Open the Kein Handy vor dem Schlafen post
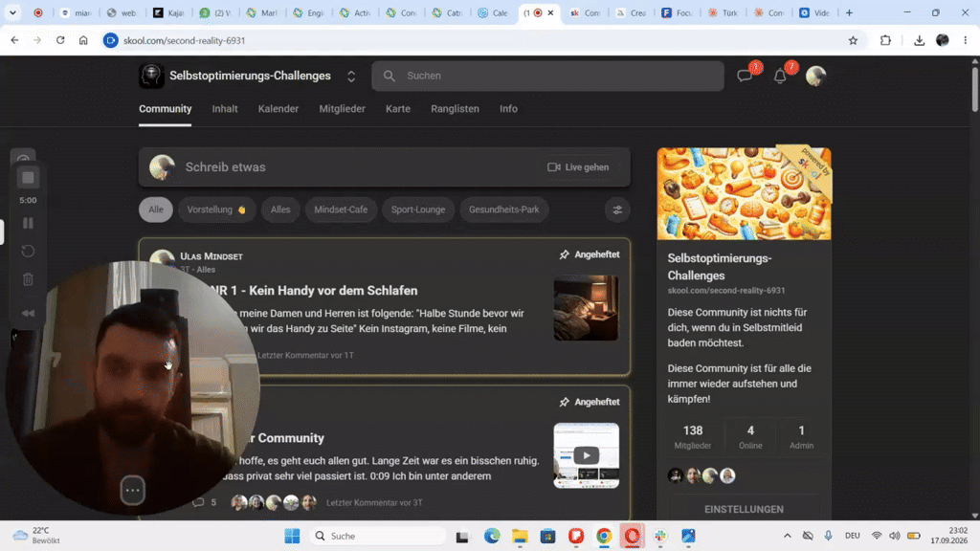 [314, 291]
